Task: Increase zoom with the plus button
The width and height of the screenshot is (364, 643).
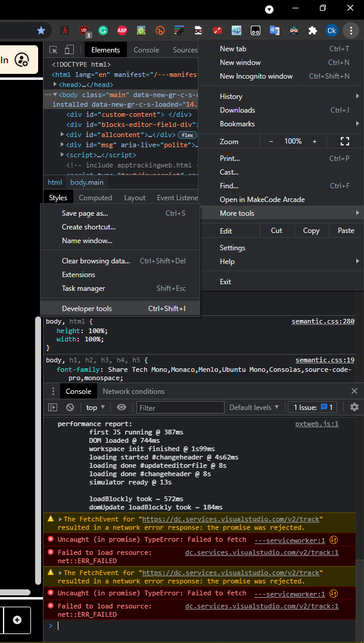Action: pos(315,141)
